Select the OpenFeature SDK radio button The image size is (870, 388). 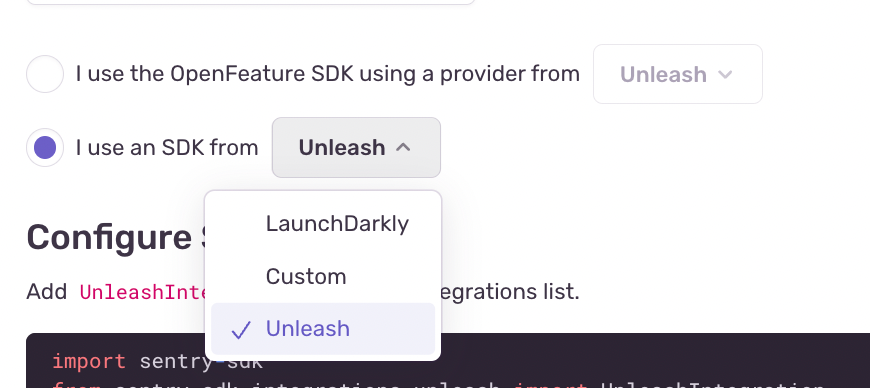(45, 74)
